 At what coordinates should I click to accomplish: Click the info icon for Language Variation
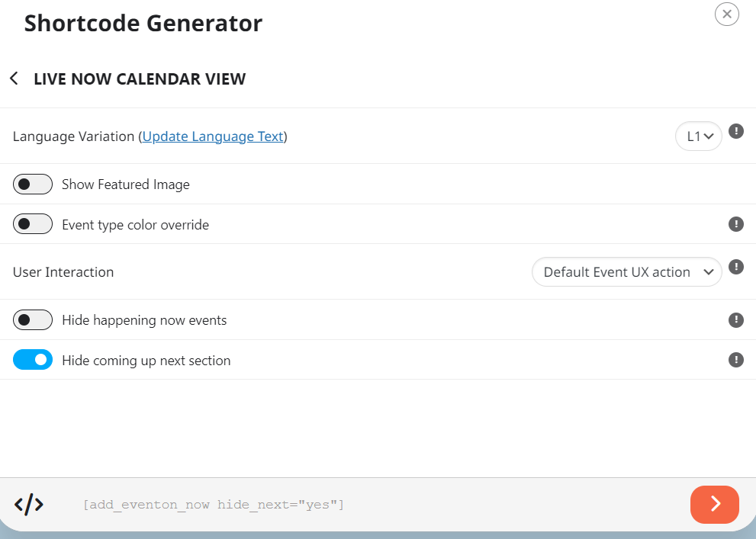click(x=735, y=131)
